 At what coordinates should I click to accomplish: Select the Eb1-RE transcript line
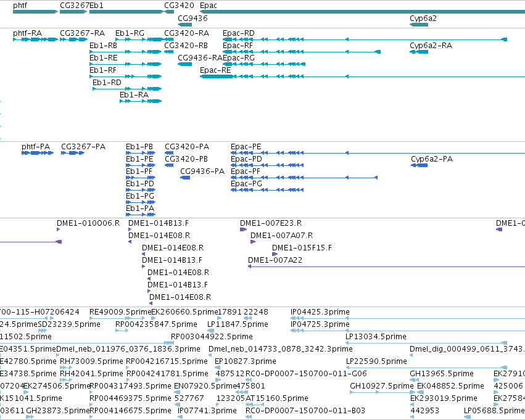pyautogui.click(x=126, y=64)
